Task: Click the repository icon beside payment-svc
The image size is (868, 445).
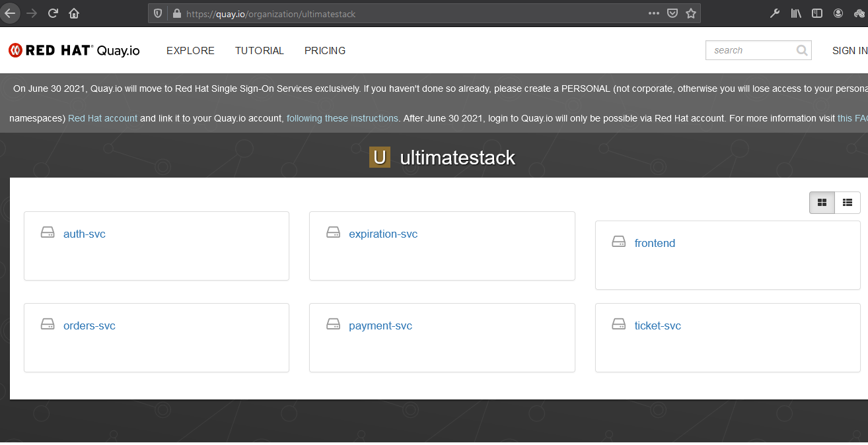Action: tap(333, 324)
